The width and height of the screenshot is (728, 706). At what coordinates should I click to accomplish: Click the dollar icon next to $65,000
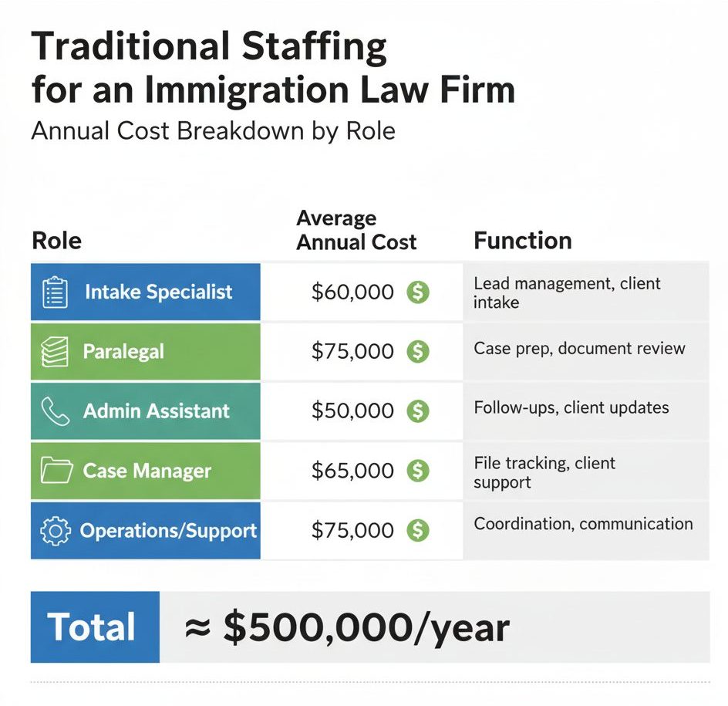coord(418,470)
